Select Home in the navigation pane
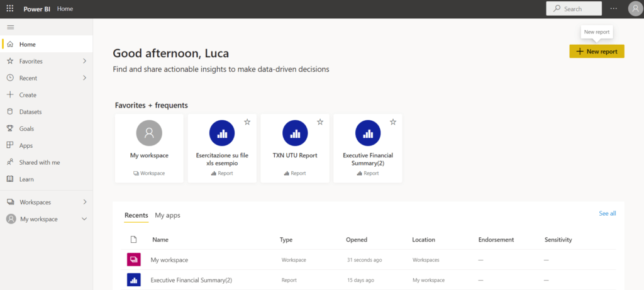This screenshot has height=290, width=644. (47, 45)
